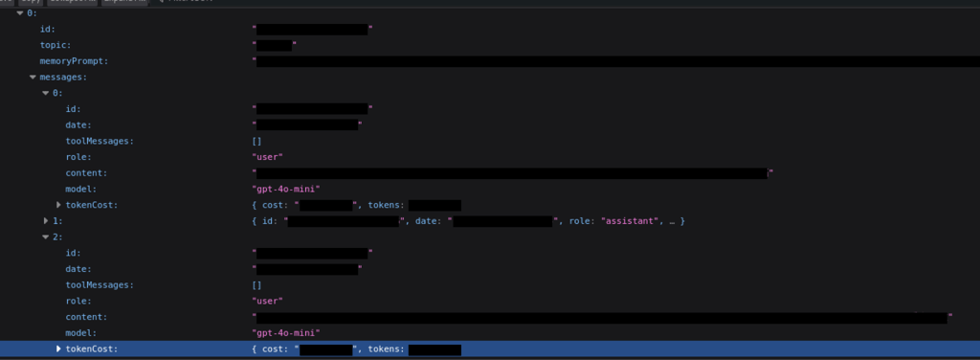
Task: Select id key under message 0
Action: (73, 109)
